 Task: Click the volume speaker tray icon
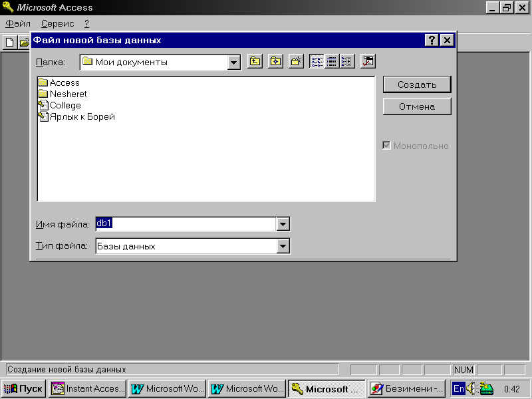(x=471, y=388)
